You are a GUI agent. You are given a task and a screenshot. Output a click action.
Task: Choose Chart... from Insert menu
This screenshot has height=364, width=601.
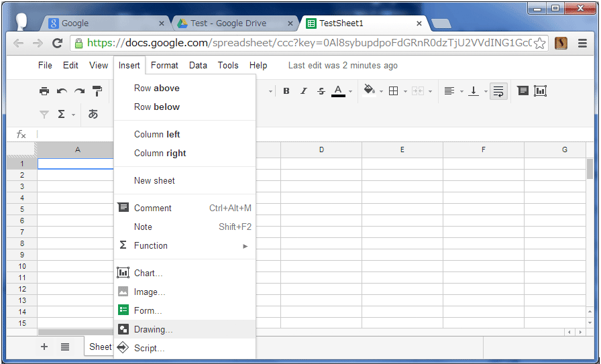click(184, 274)
